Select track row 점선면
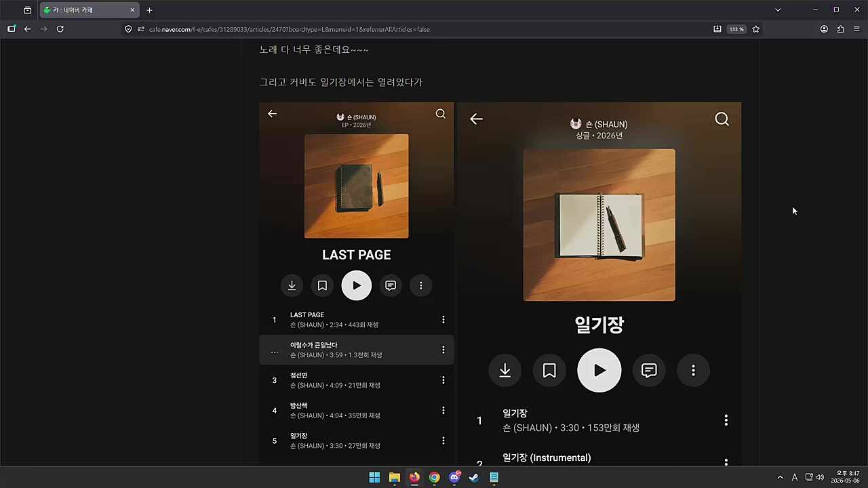Image resolution: width=868 pixels, height=488 pixels. coord(357,380)
